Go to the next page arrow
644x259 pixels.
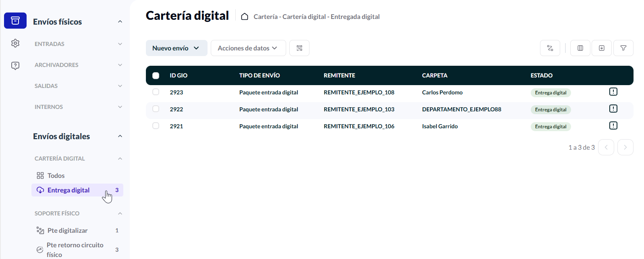[625, 147]
